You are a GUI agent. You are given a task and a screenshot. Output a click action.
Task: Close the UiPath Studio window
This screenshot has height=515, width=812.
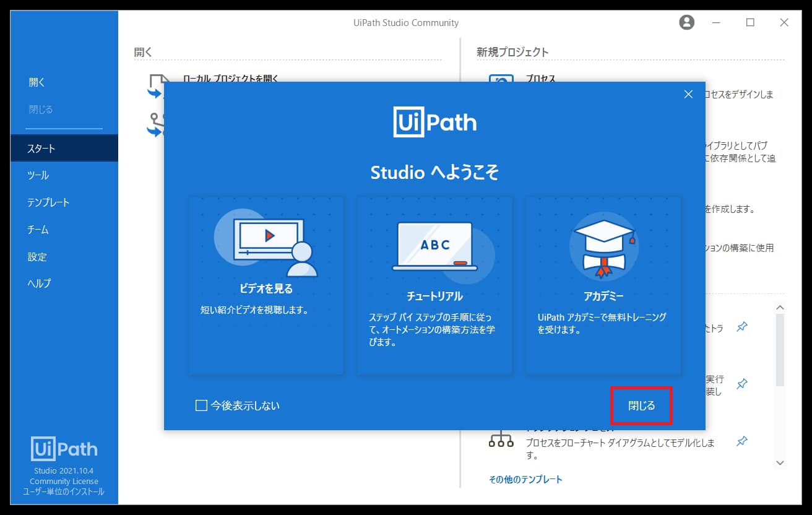click(x=784, y=22)
